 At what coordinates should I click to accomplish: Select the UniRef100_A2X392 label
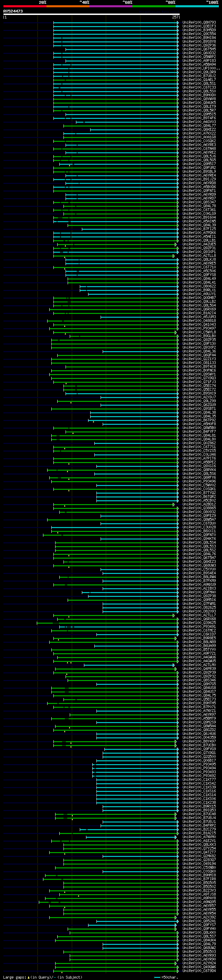pyautogui.click(x=199, y=917)
